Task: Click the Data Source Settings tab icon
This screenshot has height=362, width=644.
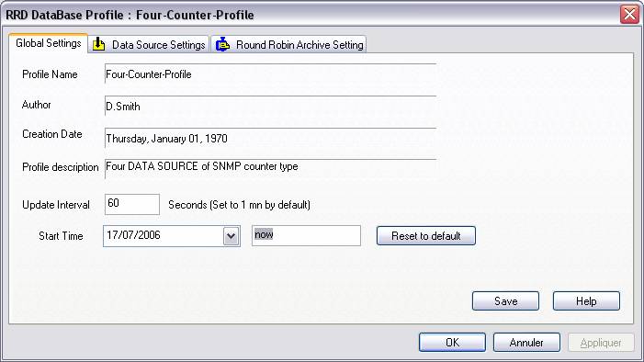Action: (x=99, y=44)
